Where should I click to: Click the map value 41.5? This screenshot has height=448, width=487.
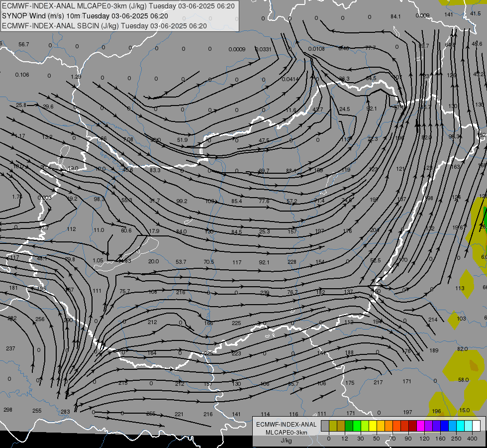coord(475,13)
